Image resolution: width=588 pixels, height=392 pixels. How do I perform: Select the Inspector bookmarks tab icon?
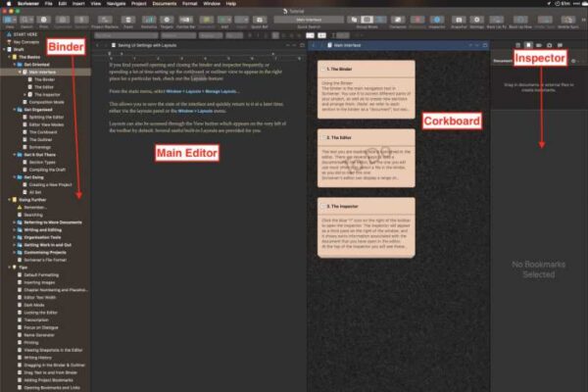tap(528, 45)
